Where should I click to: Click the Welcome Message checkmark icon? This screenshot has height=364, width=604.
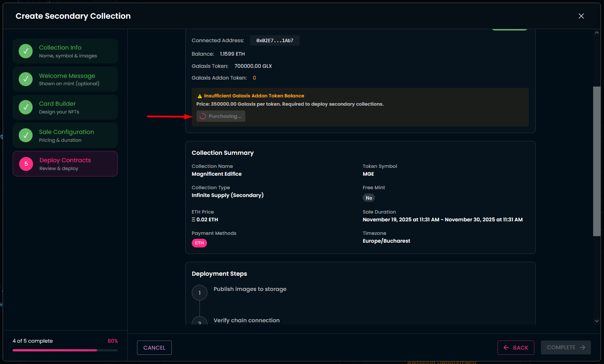[26, 79]
